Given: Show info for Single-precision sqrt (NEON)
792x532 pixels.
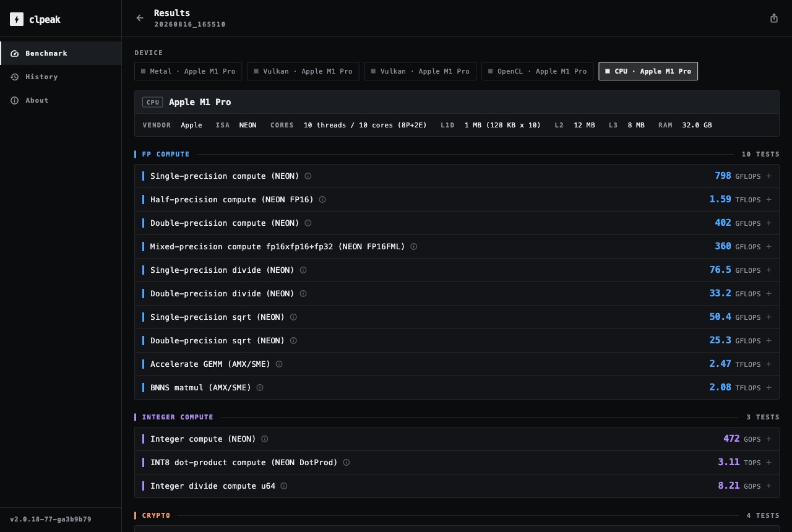Looking at the screenshot, I should point(293,317).
